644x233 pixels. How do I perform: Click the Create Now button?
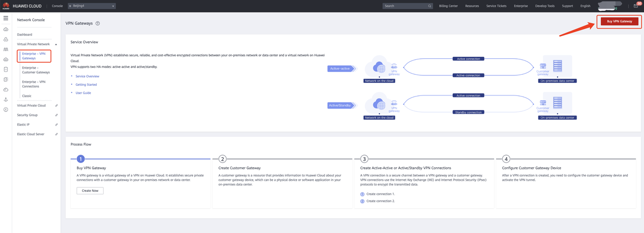coord(91,190)
